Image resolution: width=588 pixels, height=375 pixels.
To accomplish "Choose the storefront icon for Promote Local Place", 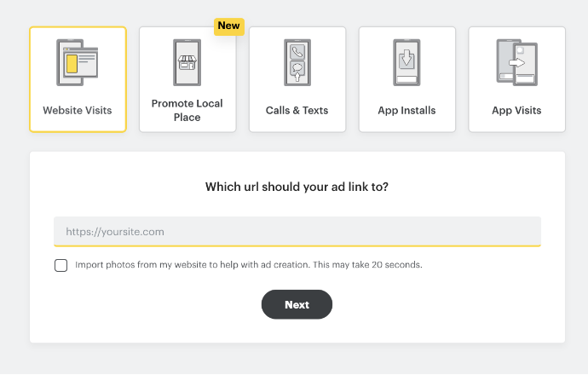I will 187,62.
